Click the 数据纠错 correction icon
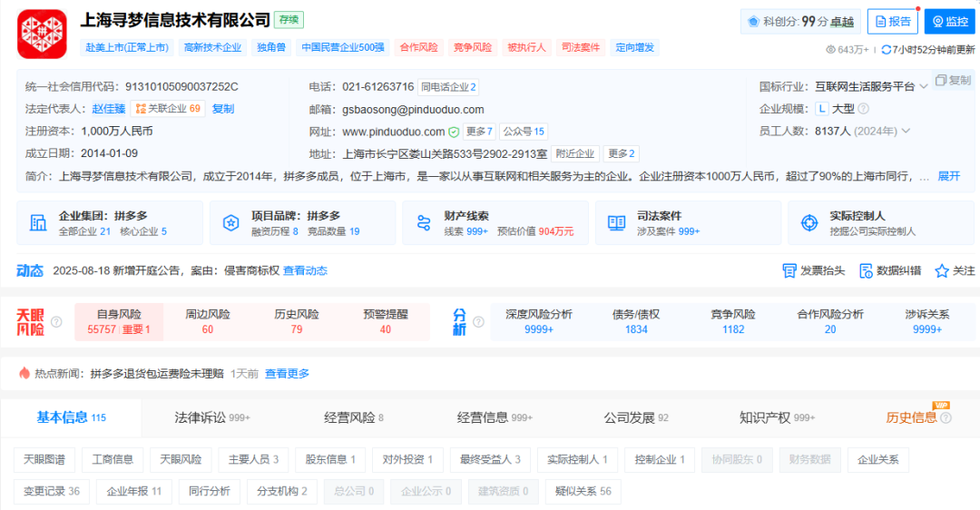 866,270
